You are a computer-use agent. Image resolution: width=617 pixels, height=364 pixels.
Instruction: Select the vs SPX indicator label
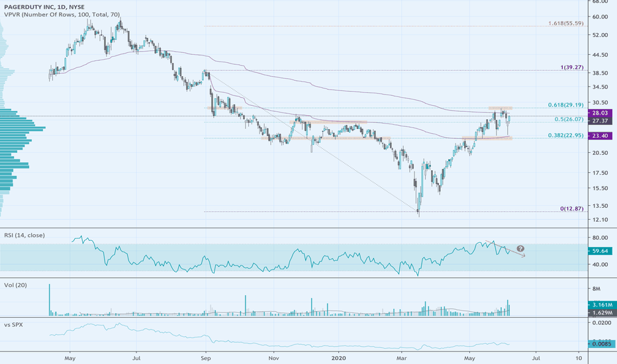[x=13, y=325]
